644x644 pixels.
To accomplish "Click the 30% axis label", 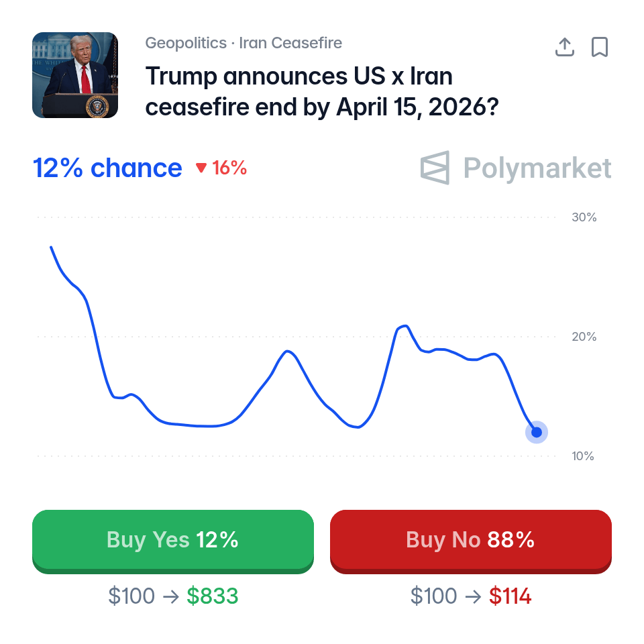I will pos(584,217).
